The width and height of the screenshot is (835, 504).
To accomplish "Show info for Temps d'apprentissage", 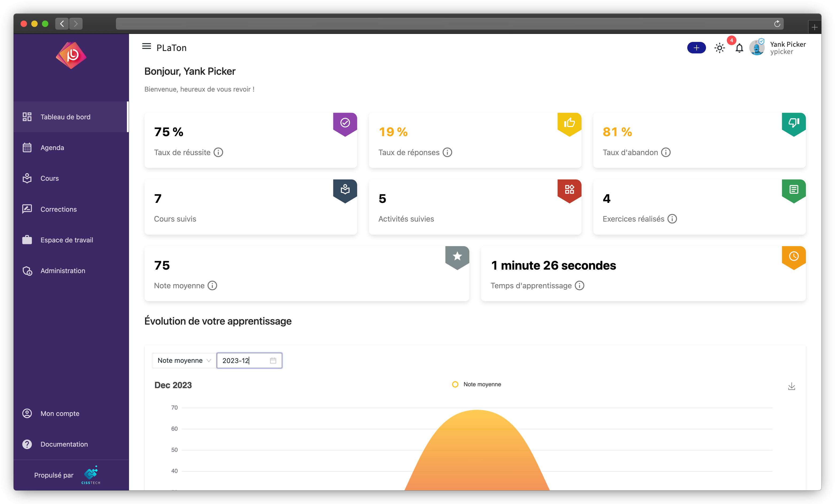I will tap(579, 286).
